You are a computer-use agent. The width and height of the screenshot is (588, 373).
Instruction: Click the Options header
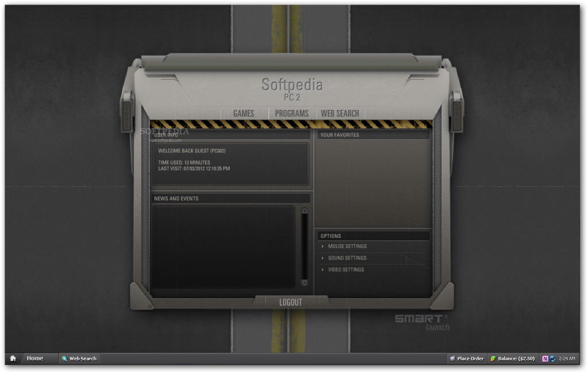click(x=373, y=236)
